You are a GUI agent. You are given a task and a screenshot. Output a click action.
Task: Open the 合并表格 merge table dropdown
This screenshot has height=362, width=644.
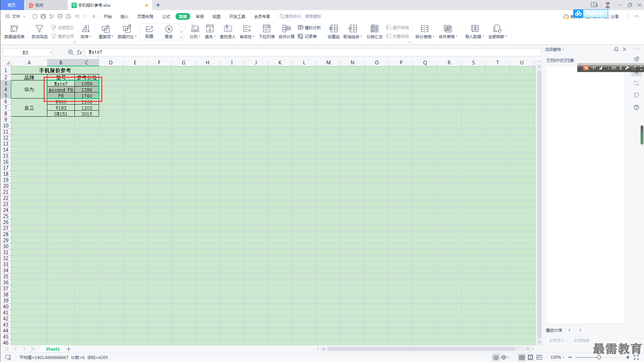click(448, 32)
